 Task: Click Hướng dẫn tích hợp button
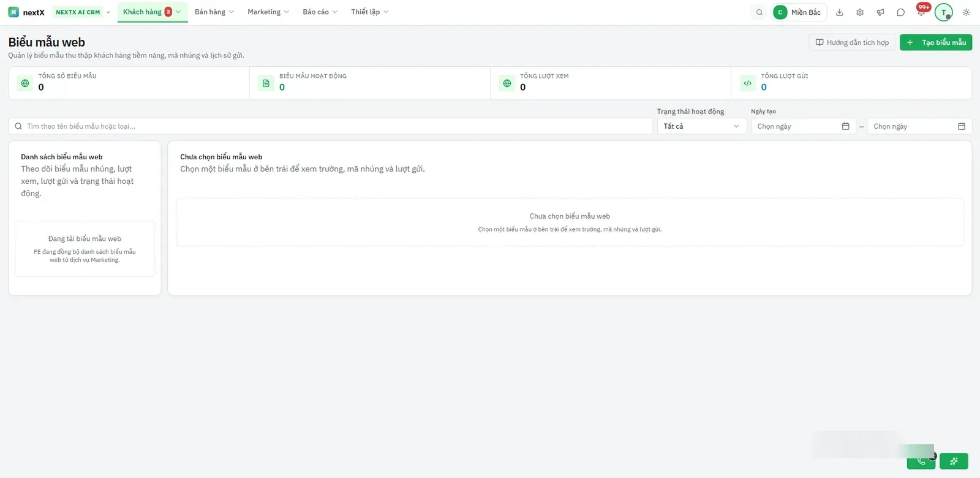(852, 42)
